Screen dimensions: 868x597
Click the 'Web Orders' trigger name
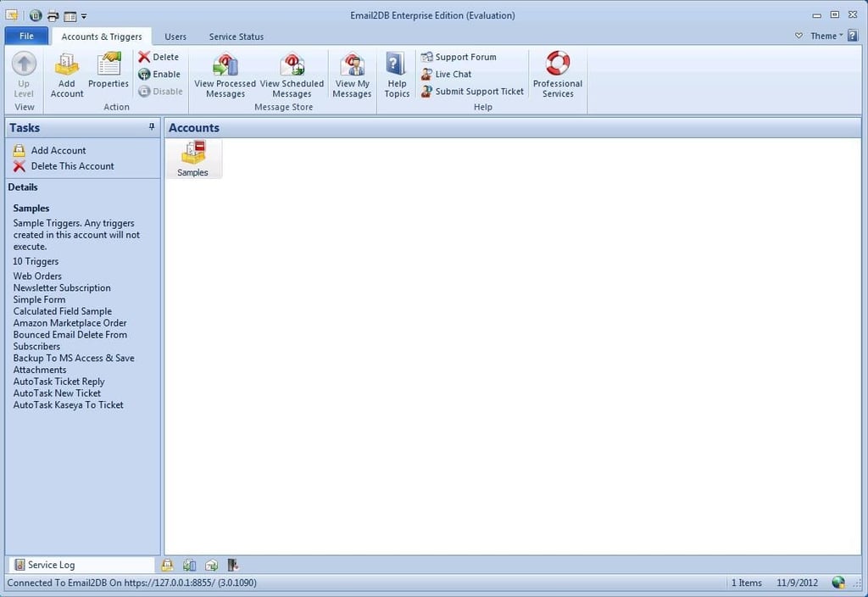pos(37,276)
